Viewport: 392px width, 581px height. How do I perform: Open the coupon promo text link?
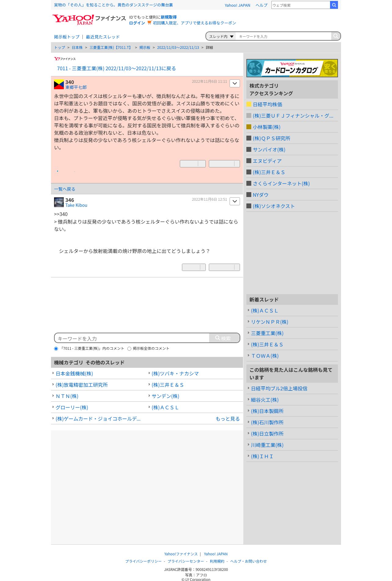[194, 23]
